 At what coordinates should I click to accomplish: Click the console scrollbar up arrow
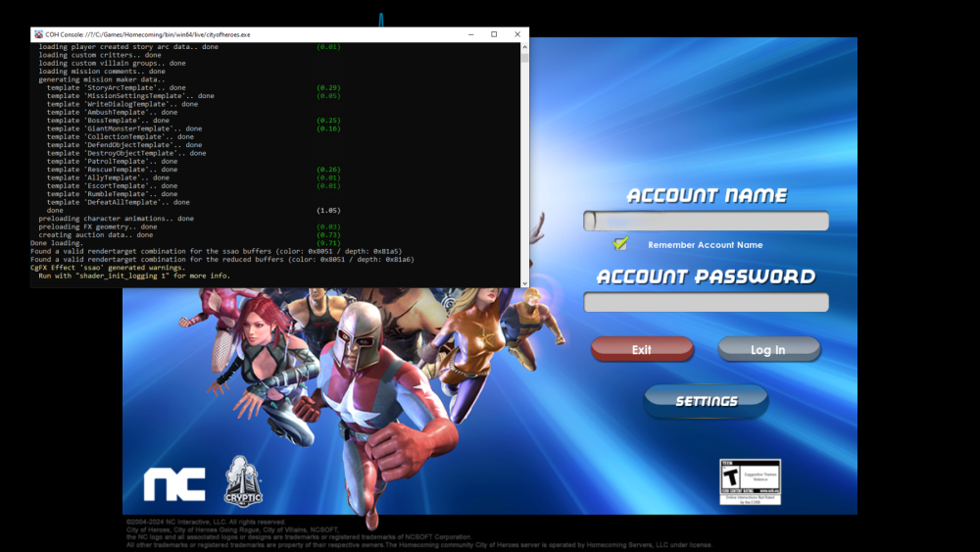tap(524, 46)
